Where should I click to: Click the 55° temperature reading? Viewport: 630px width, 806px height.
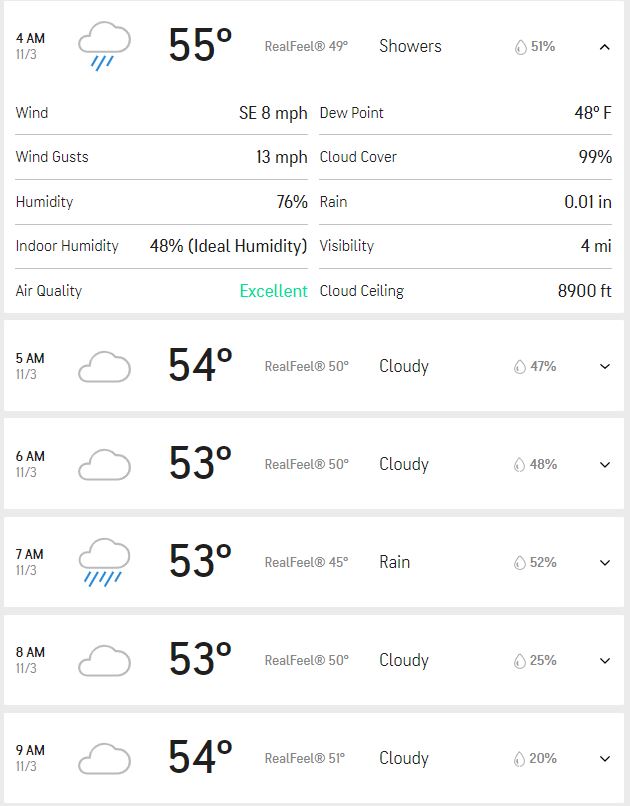click(x=200, y=45)
